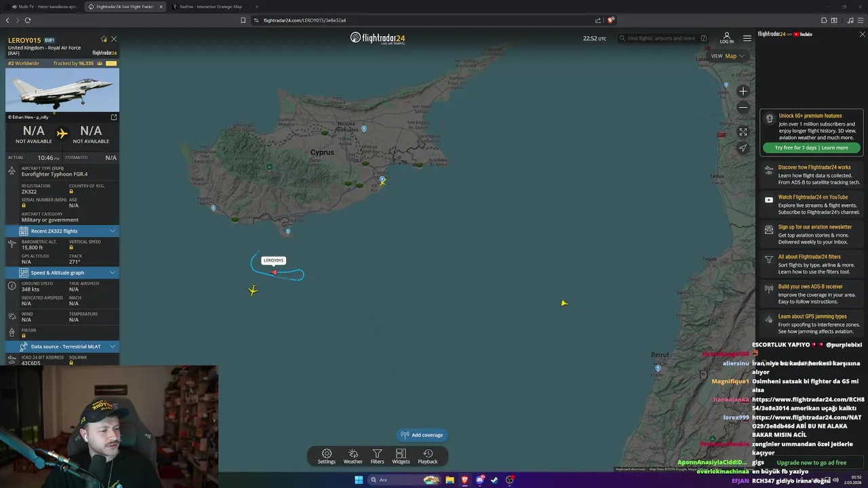Open Learn about GPS jamming types link
The width and height of the screenshot is (868, 488).
[x=812, y=324]
